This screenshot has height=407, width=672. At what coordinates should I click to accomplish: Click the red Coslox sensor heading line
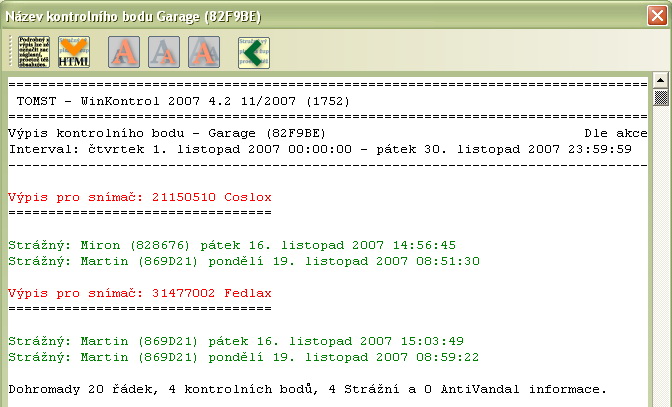tap(139, 197)
